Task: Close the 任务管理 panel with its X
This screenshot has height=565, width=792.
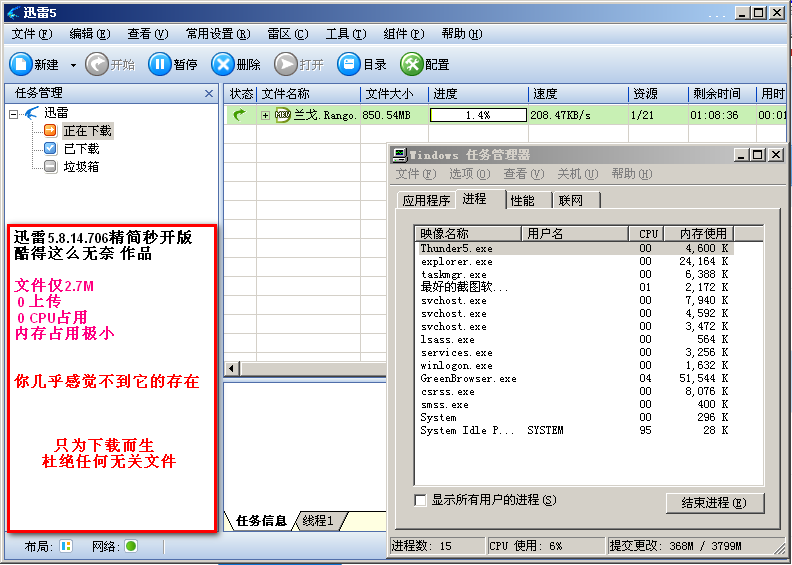Action: click(x=209, y=93)
